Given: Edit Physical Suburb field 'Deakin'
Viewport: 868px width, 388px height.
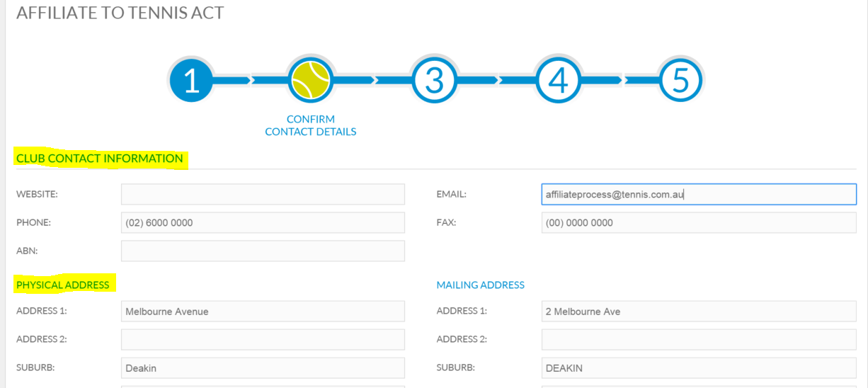Looking at the screenshot, I should pos(263,367).
